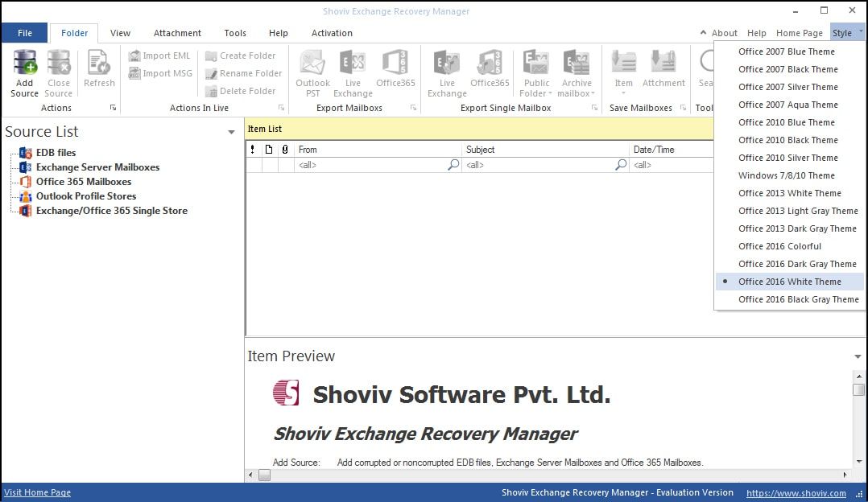The height and width of the screenshot is (502, 868).
Task: Click the preview vertical scrollbar thumb
Action: pos(858,389)
